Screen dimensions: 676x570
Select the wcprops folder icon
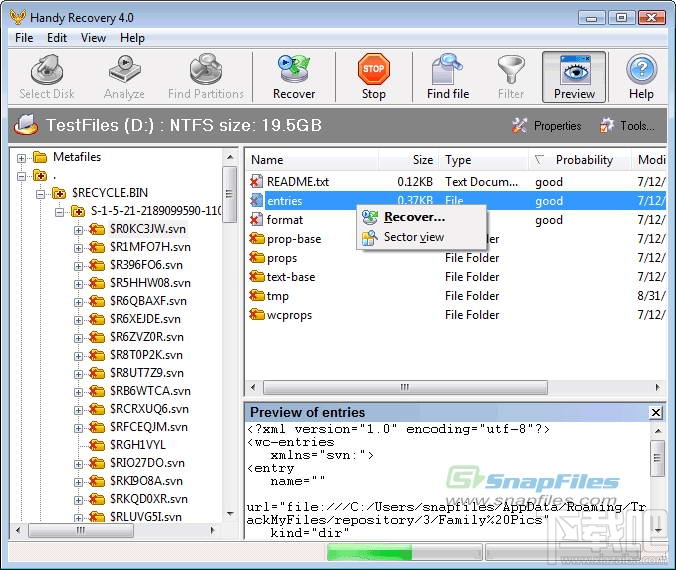[x=257, y=314]
